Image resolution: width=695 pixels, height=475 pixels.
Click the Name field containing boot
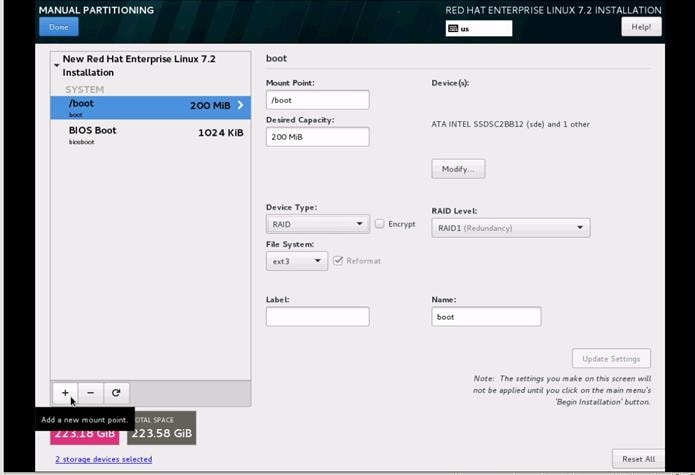486,316
